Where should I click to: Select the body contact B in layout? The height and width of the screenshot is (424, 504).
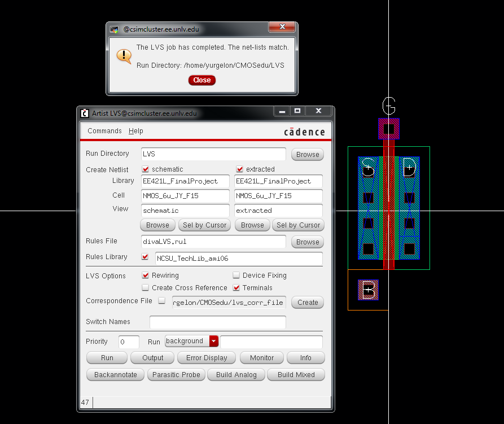(x=369, y=290)
